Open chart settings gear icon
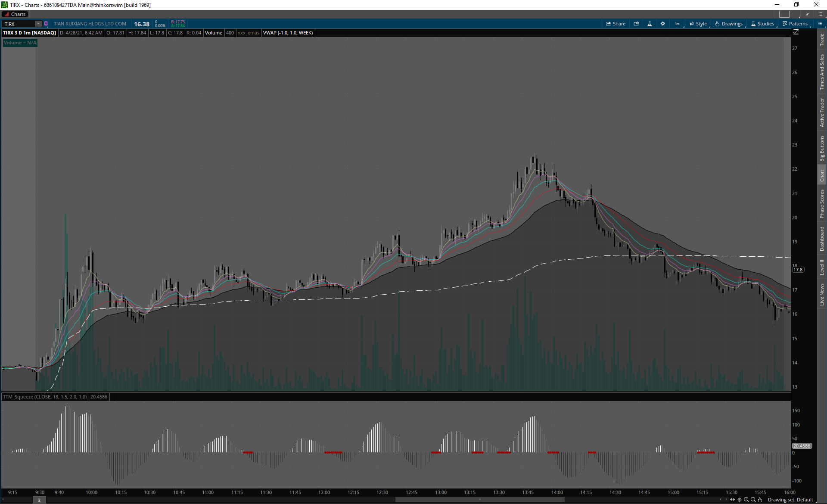Viewport: 827px width, 504px height. point(663,24)
